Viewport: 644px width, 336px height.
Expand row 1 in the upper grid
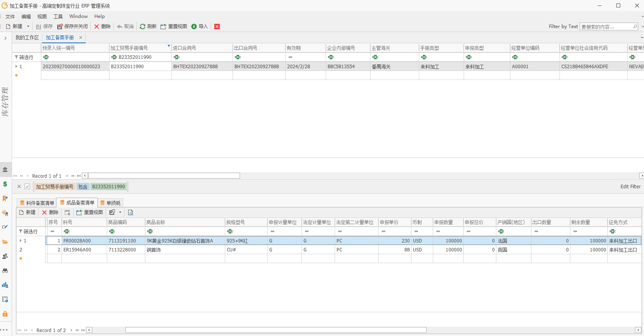pyautogui.click(x=16, y=67)
